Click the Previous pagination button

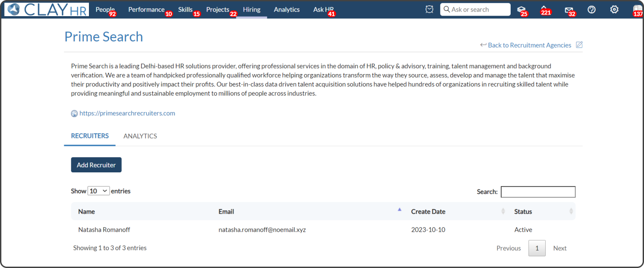(508, 248)
